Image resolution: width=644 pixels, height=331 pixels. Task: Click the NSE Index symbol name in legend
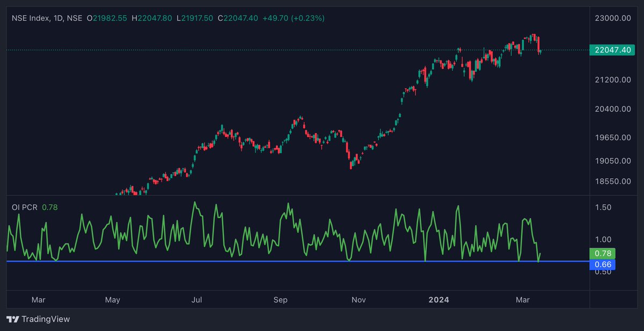31,18
